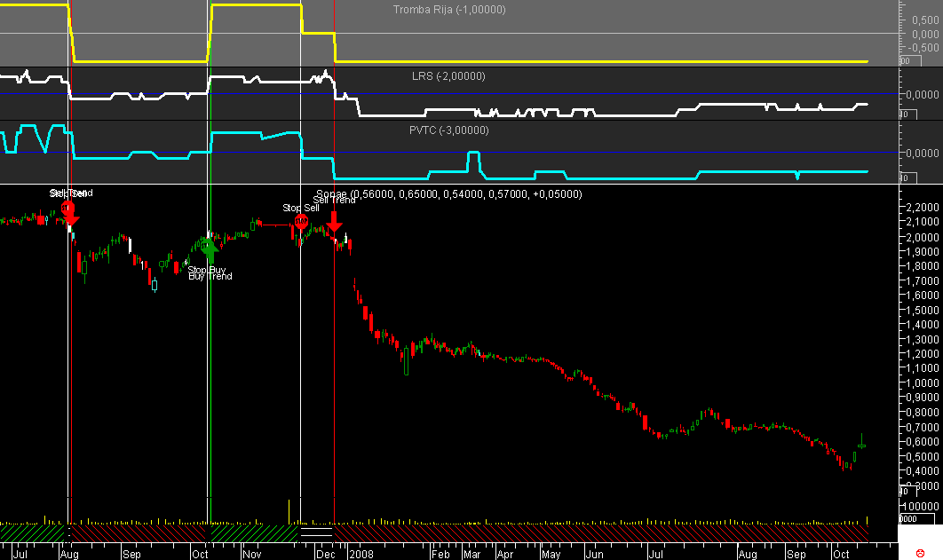Click the Jun label on time axis
The height and width of the screenshot is (560, 943).
click(595, 554)
